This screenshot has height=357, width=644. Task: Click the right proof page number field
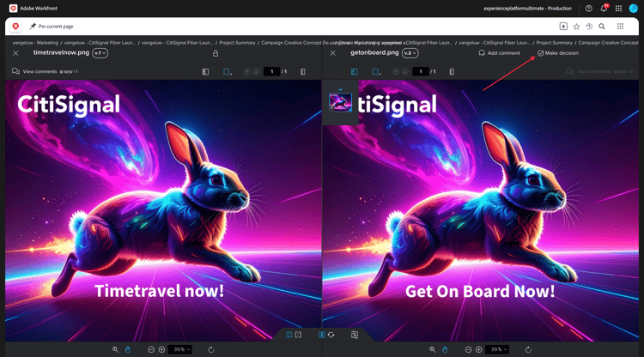421,72
